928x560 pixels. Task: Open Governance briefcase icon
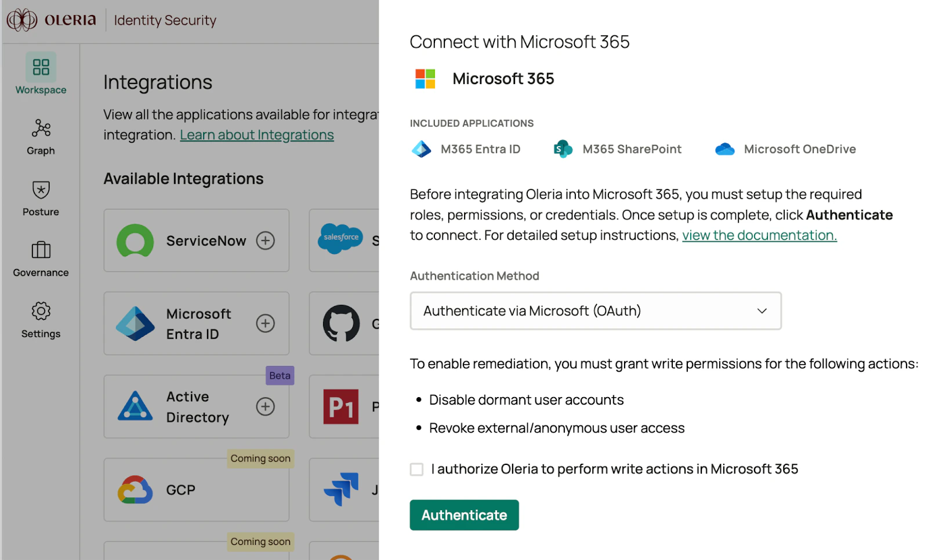coord(41,250)
